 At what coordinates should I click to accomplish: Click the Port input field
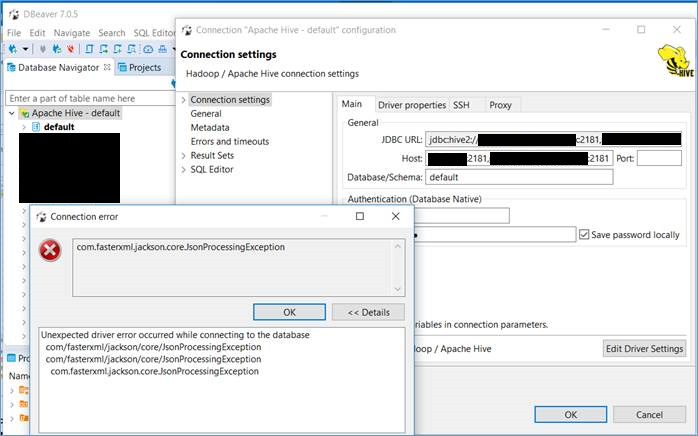coord(659,158)
